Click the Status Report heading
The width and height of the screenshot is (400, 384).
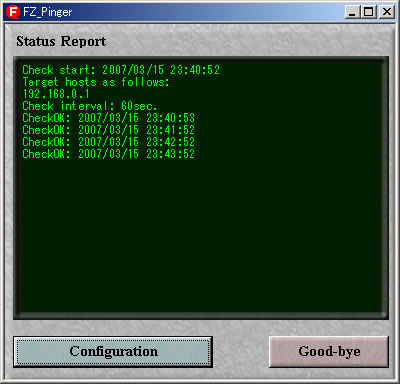pos(61,42)
